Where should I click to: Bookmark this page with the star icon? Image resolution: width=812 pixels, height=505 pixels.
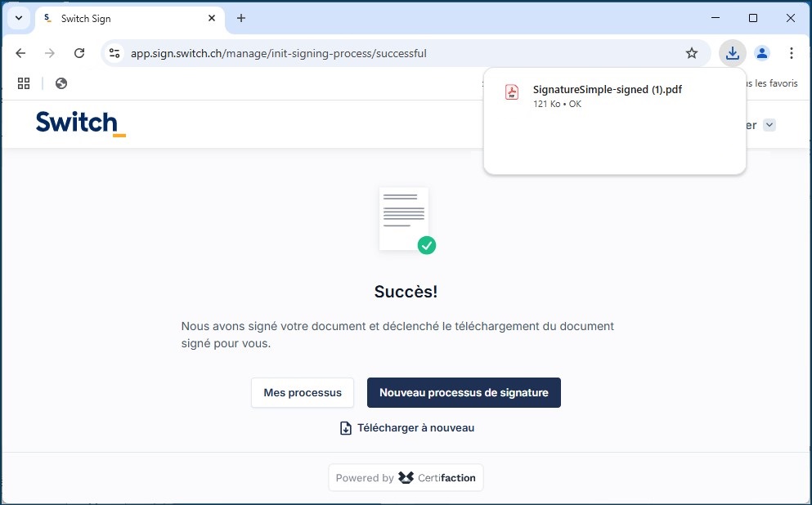coord(692,53)
